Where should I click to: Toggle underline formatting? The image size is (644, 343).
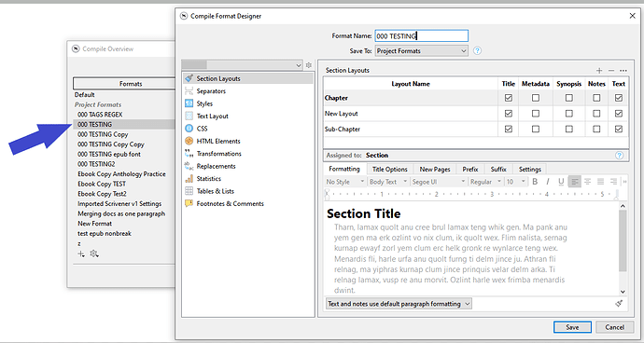pos(561,182)
